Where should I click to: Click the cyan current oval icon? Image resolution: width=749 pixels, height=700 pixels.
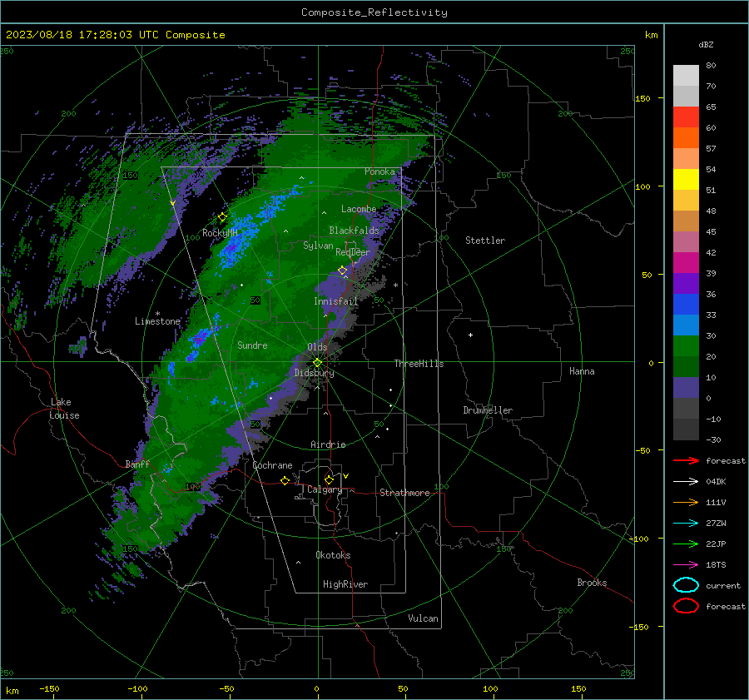point(686,585)
